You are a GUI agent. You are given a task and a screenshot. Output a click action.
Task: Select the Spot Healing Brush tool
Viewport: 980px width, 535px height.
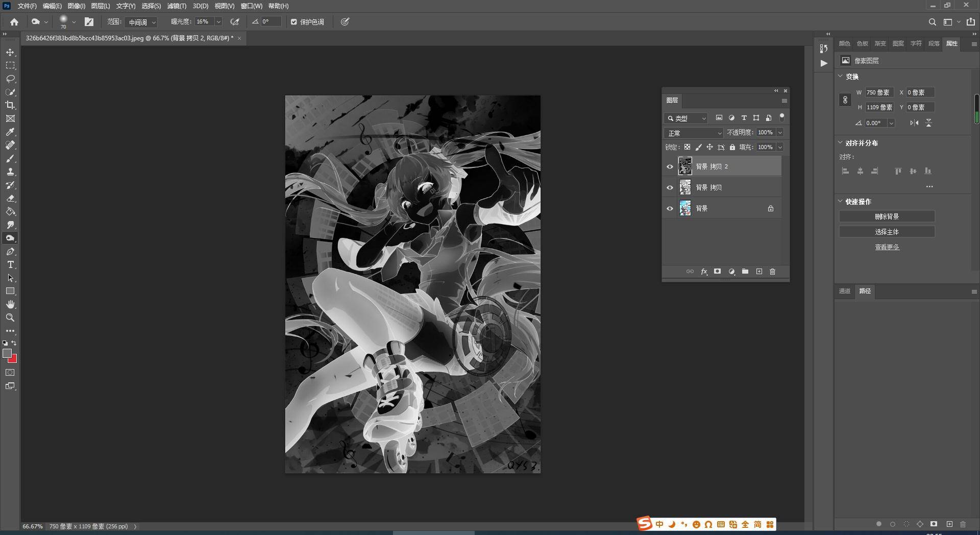10,145
